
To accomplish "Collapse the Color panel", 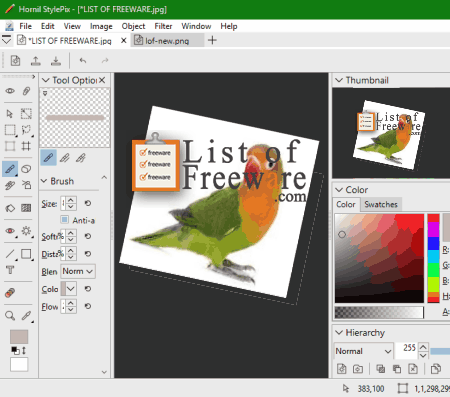I will tap(339, 190).
